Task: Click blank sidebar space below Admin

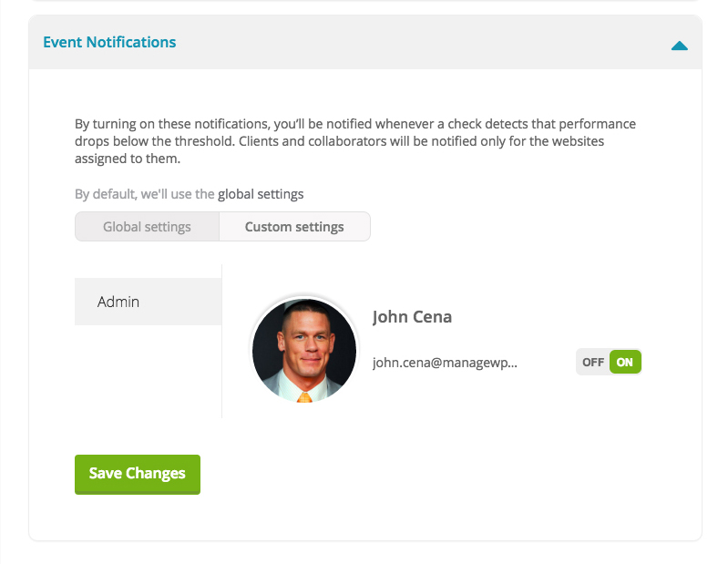Action: pos(148,374)
